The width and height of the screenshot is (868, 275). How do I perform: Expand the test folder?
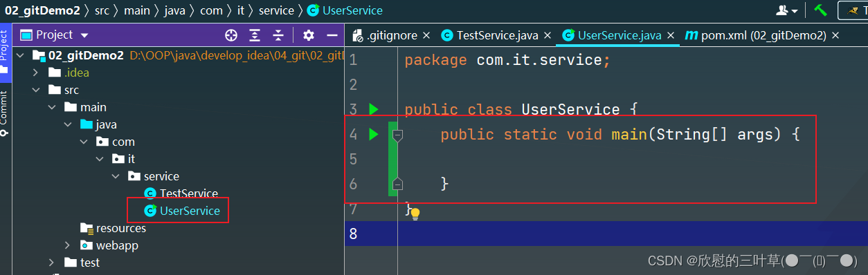click(x=52, y=263)
